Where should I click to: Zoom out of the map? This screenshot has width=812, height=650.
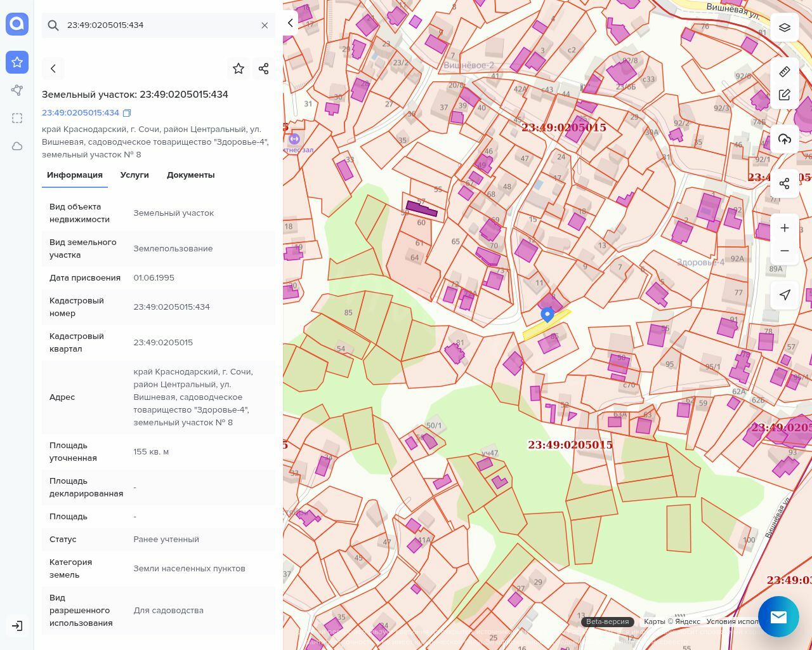pyautogui.click(x=785, y=251)
